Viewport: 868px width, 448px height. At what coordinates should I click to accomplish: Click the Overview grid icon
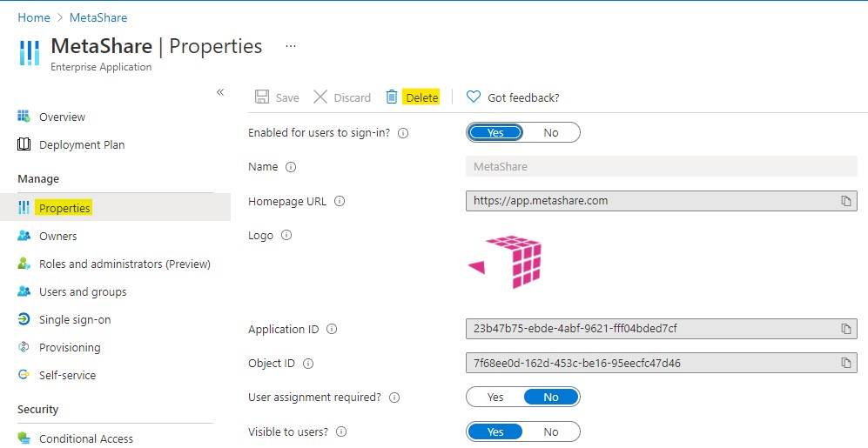pyautogui.click(x=24, y=117)
